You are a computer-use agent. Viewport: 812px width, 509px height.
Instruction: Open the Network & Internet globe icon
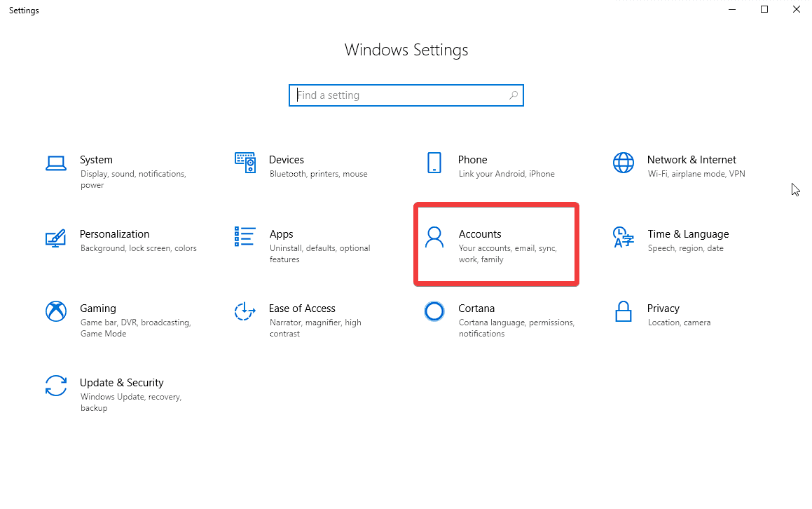624,163
